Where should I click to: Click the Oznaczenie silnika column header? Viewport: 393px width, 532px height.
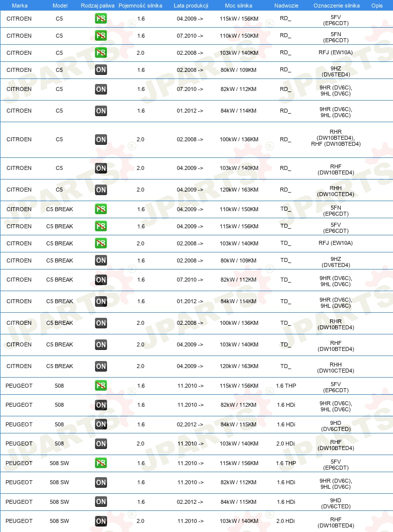point(336,6)
